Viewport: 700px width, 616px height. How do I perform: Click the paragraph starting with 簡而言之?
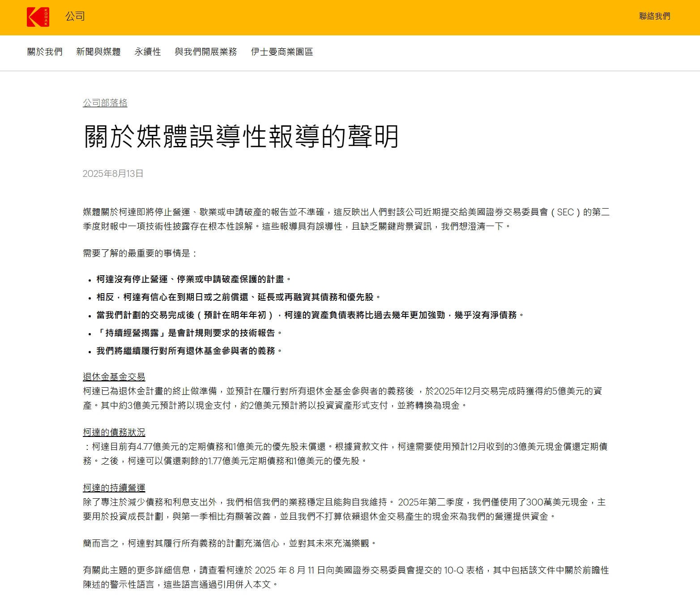tap(230, 543)
